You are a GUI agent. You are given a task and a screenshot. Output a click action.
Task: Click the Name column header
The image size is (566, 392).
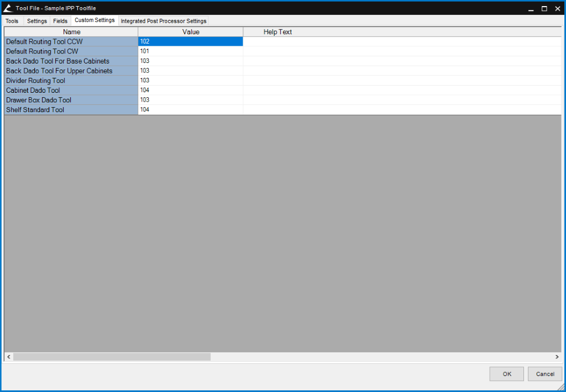[x=71, y=31]
